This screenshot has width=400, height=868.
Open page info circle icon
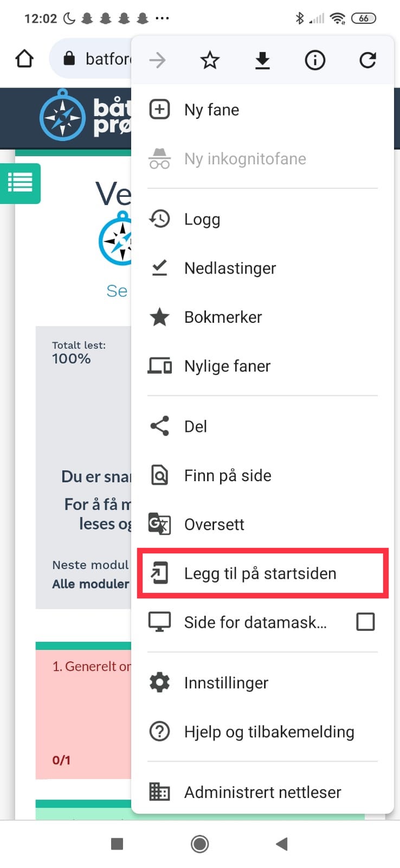point(315,60)
